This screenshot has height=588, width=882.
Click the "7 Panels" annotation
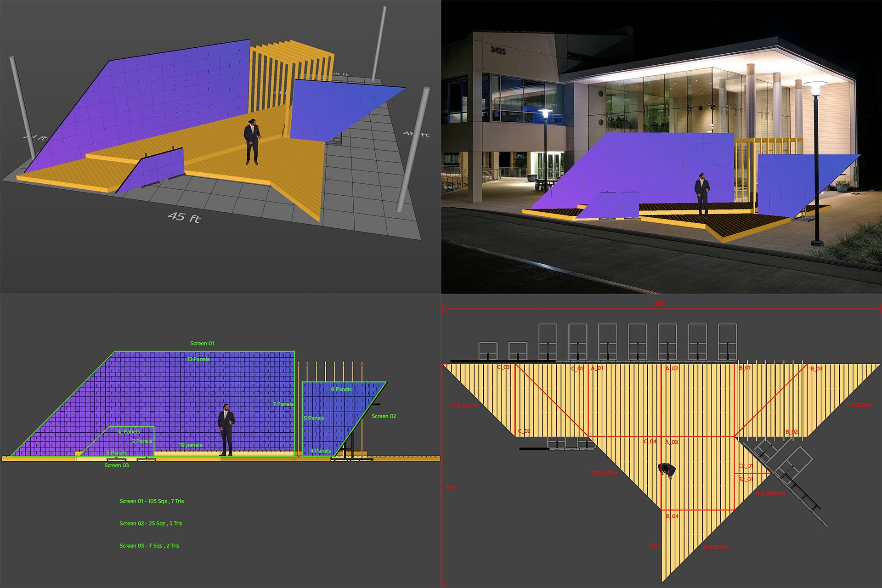[x=283, y=404]
